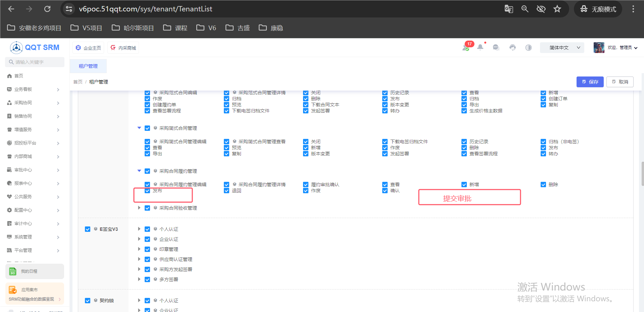Open the 我的日程 calendar shortcut
644x312 pixels.
click(x=35, y=271)
